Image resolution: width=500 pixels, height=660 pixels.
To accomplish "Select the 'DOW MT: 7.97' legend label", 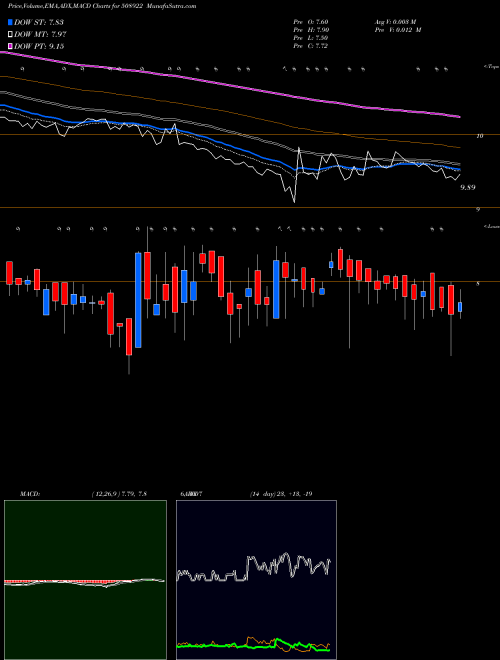I will click(40, 35).
